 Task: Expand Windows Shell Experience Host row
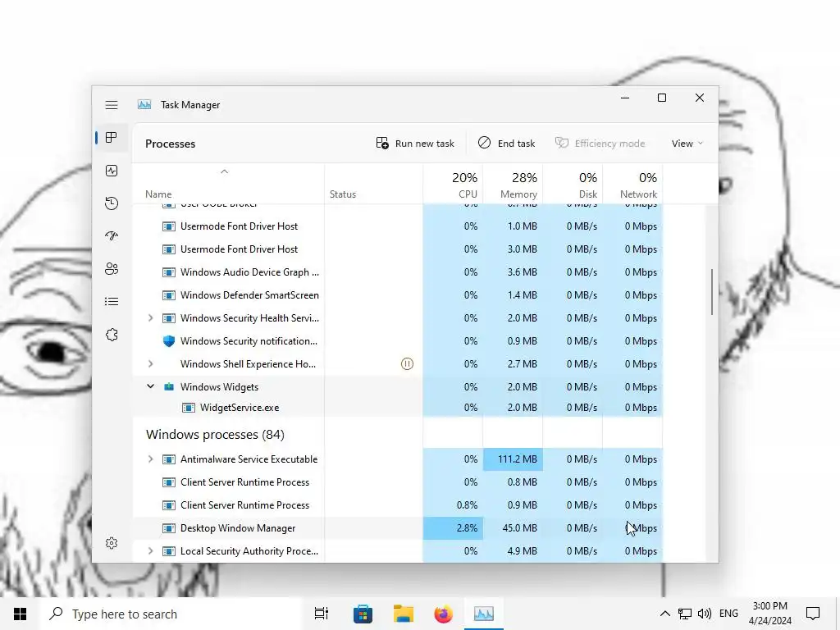click(x=151, y=363)
